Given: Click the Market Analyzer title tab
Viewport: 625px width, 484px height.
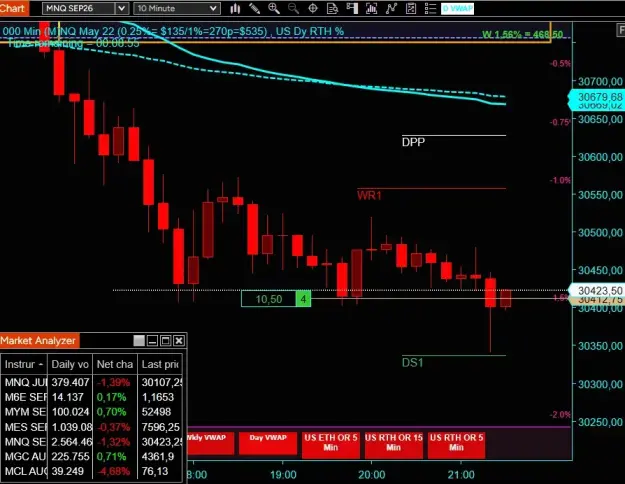Looking at the screenshot, I should [39, 340].
